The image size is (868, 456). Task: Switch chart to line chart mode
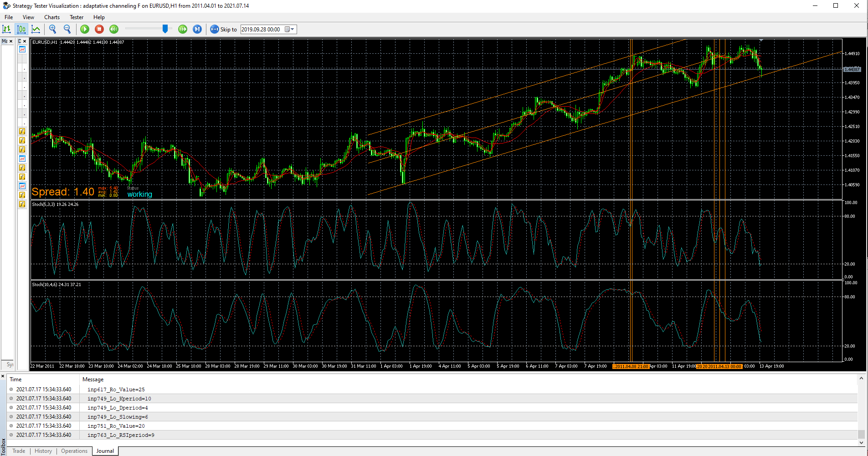(36, 29)
